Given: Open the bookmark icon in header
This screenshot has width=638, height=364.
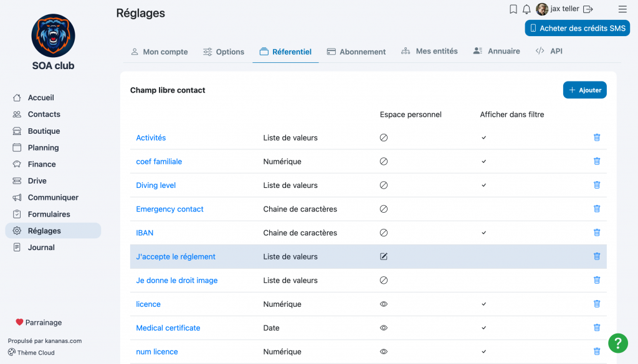Looking at the screenshot, I should (x=513, y=9).
